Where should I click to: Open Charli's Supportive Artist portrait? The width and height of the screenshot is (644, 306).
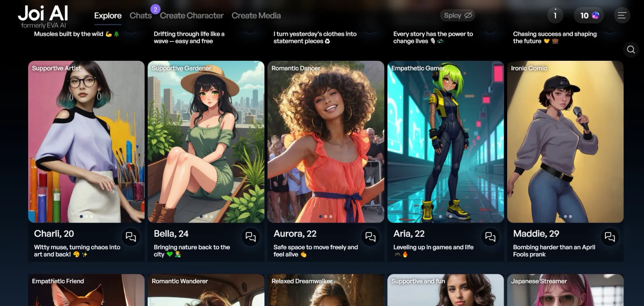coord(86,142)
